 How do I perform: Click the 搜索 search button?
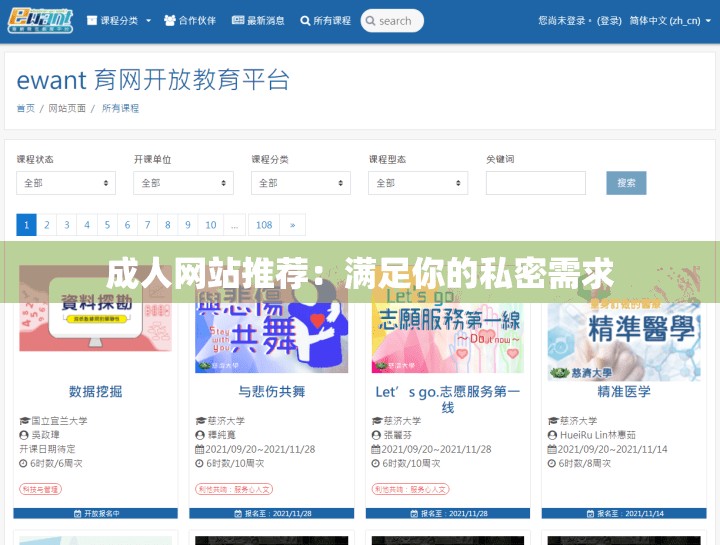(626, 183)
